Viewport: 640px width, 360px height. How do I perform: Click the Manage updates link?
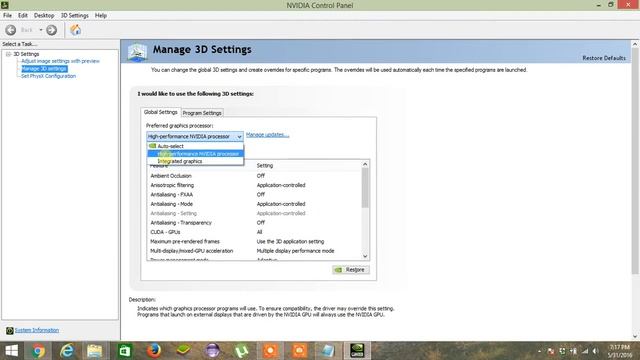[x=267, y=135]
